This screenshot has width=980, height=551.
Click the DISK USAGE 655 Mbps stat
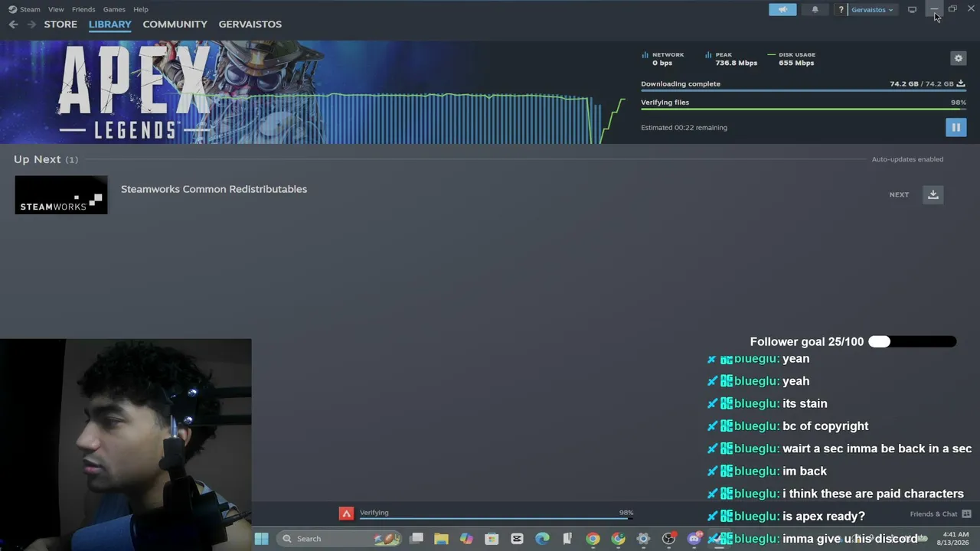[x=791, y=59]
